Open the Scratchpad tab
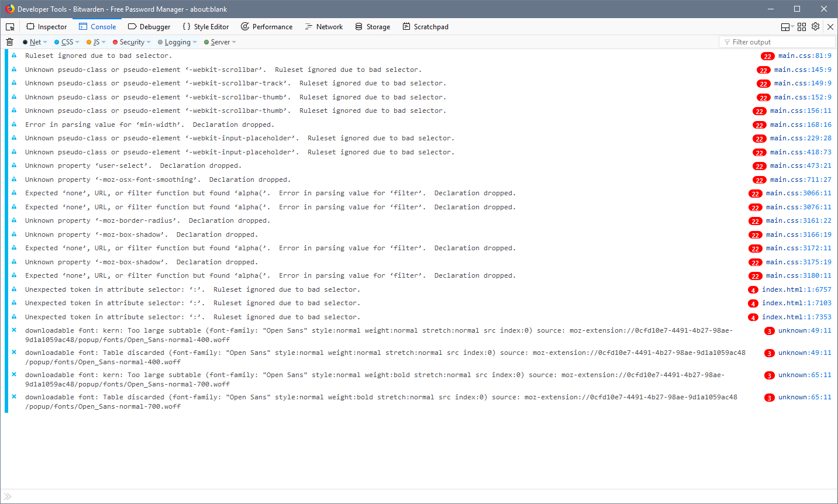The height and width of the screenshot is (504, 838). (x=426, y=26)
